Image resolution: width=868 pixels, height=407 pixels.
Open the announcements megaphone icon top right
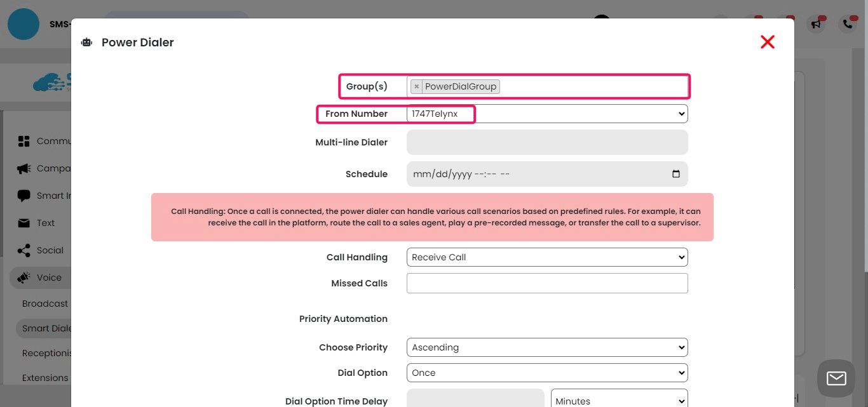pyautogui.click(x=817, y=23)
